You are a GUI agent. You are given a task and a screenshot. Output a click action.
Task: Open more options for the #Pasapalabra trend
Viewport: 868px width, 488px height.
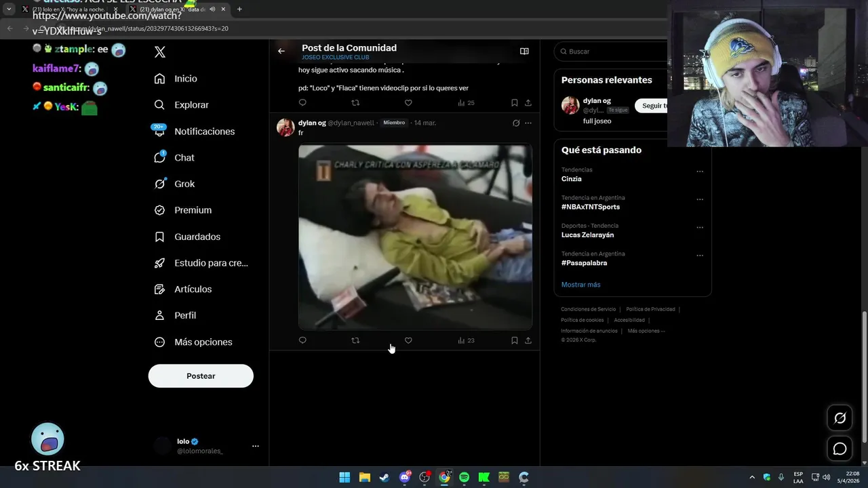pyautogui.click(x=700, y=256)
